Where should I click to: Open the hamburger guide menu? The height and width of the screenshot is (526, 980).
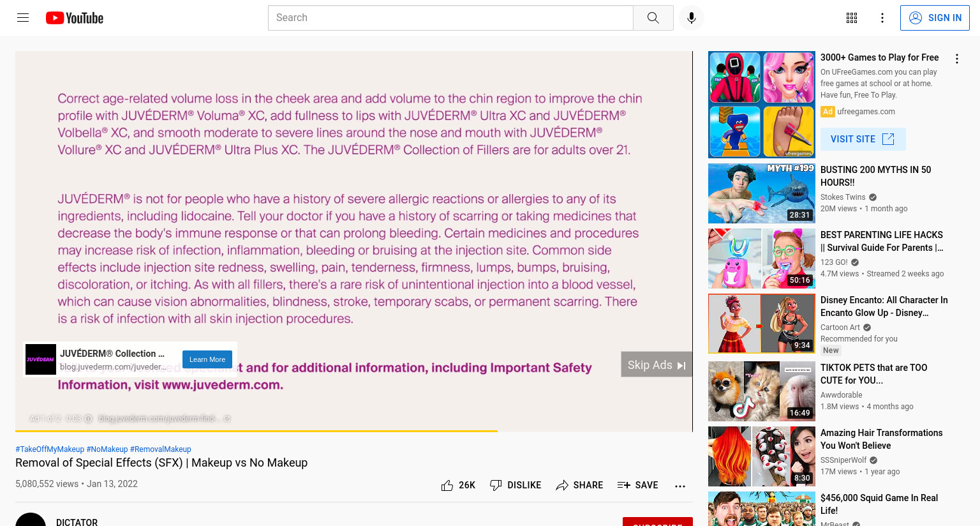(23, 18)
